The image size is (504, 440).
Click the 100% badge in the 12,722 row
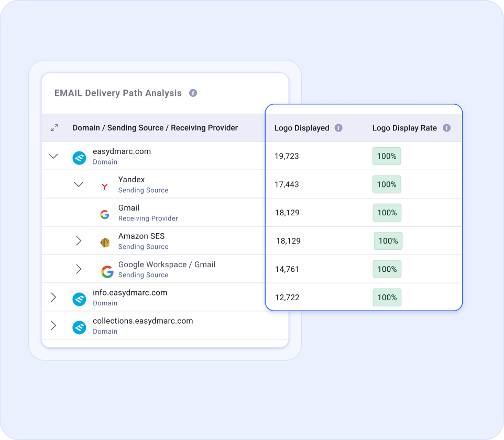[x=387, y=298]
